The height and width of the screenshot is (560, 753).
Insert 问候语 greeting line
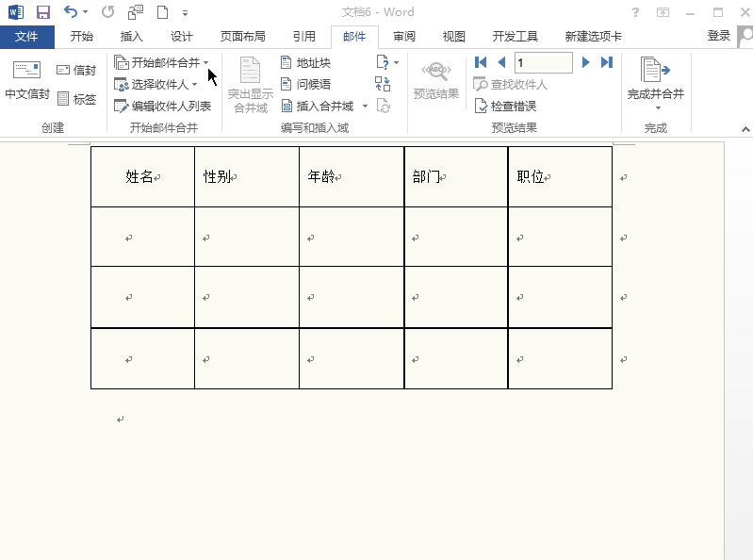[306, 85]
